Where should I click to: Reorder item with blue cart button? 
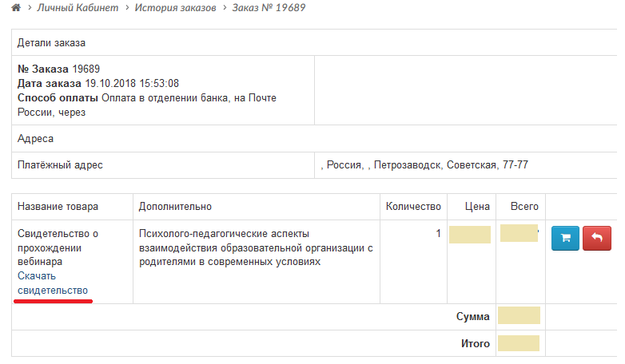click(x=565, y=238)
